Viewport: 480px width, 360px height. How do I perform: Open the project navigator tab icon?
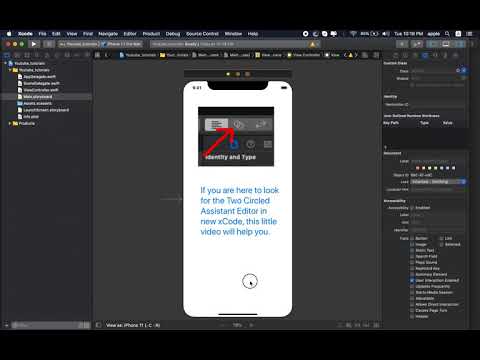pyautogui.click(x=7, y=55)
